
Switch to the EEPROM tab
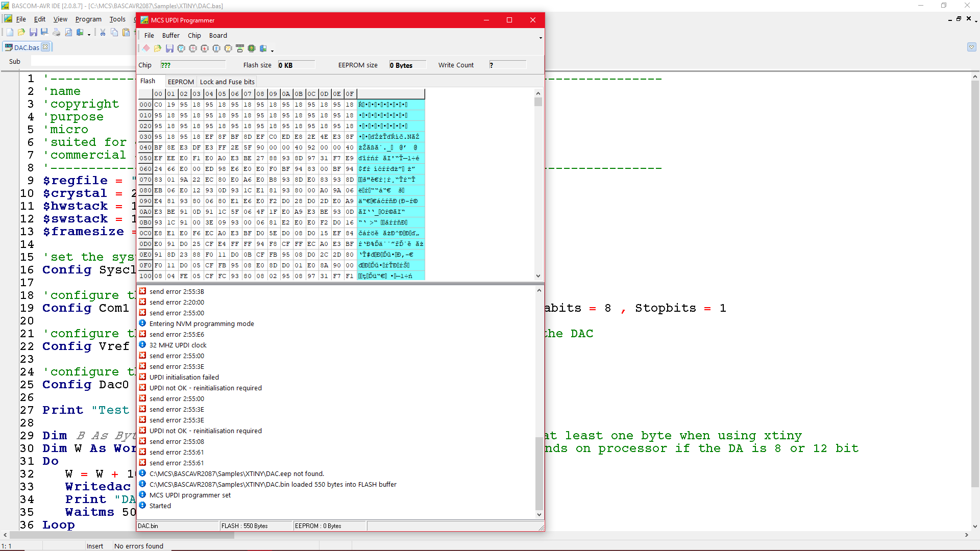pyautogui.click(x=181, y=82)
